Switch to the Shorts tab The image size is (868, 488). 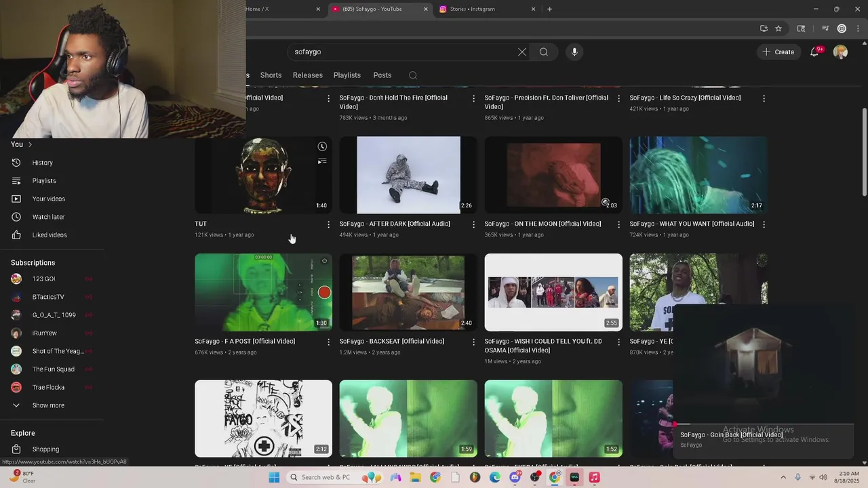pyautogui.click(x=271, y=75)
